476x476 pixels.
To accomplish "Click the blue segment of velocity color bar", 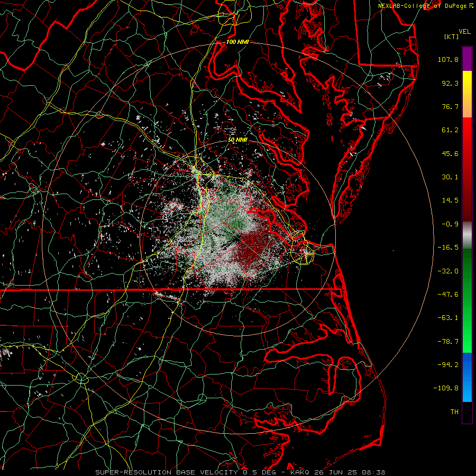I will pyautogui.click(x=467, y=377).
